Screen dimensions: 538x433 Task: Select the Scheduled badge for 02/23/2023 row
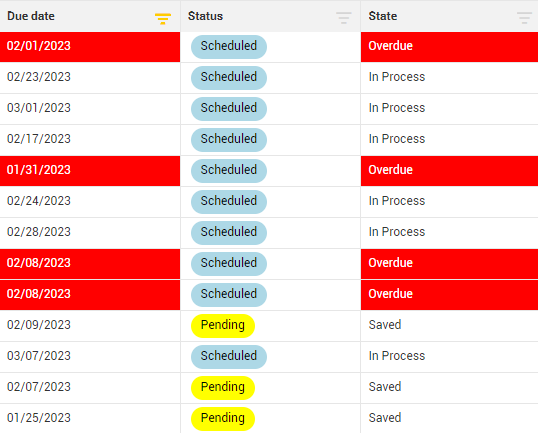(x=229, y=78)
